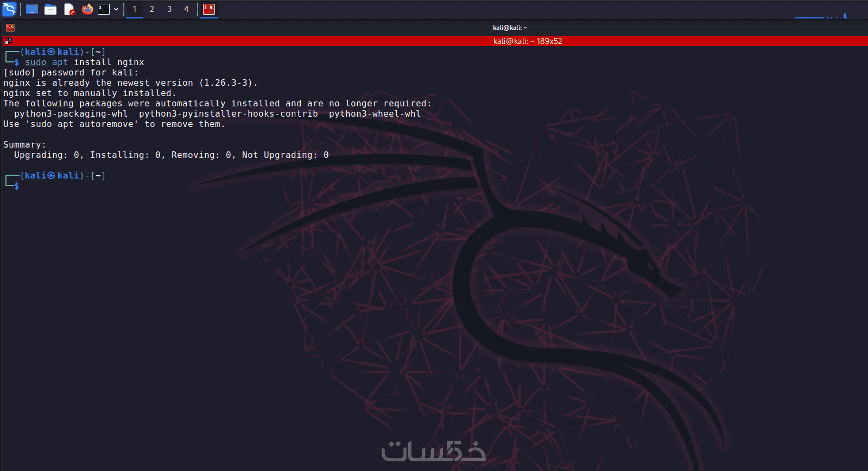Click 'The following packages were automatically installed' line
This screenshot has width=868, height=471.
click(218, 104)
